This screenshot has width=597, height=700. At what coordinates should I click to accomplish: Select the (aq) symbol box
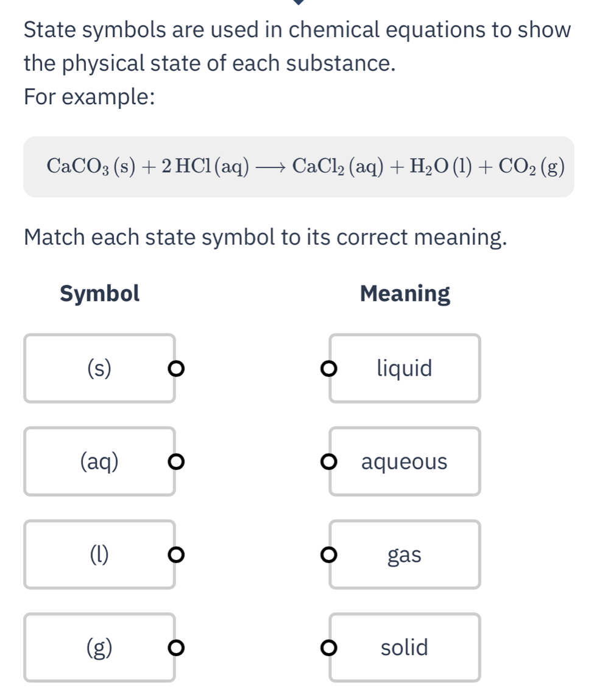click(x=99, y=461)
